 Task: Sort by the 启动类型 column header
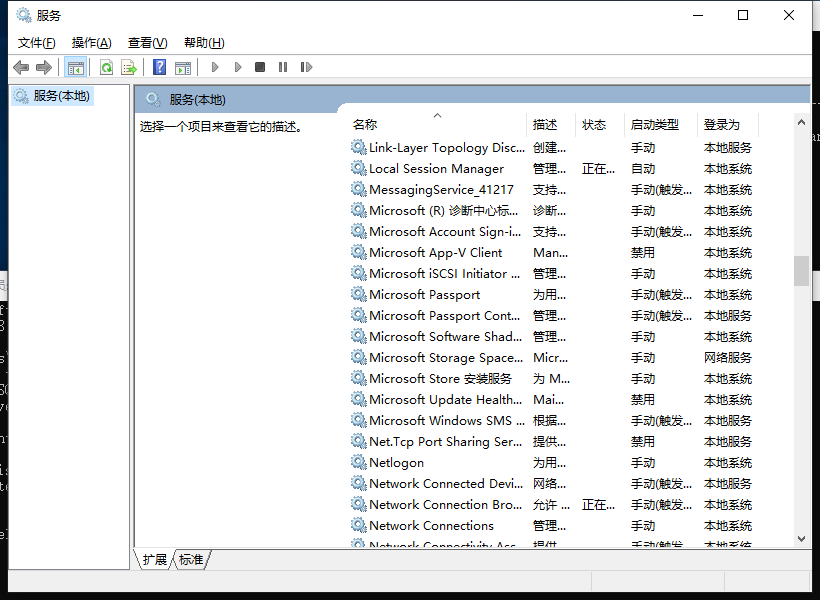661,124
